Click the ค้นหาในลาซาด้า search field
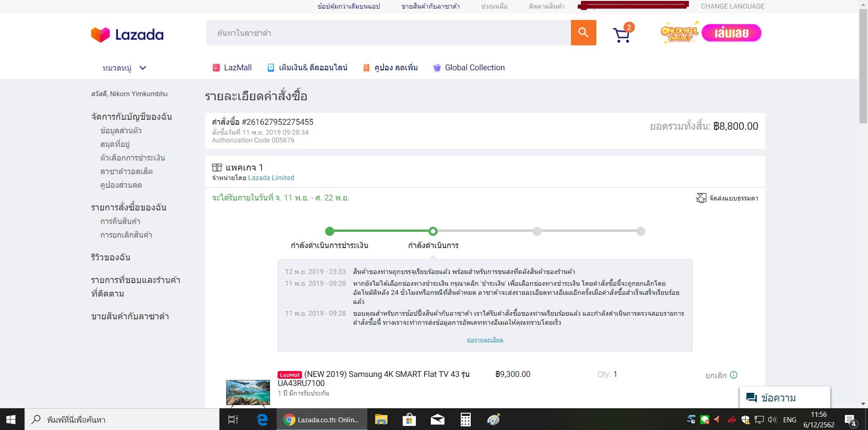 389,33
